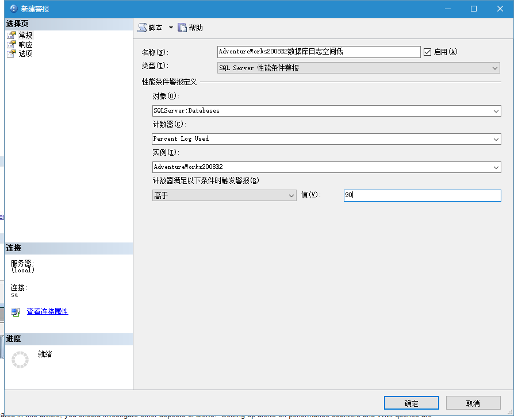Screen dimensions: 518x420
Task: Open the 对象 SQLServer:Databases dropdown
Action: [x=326, y=111]
